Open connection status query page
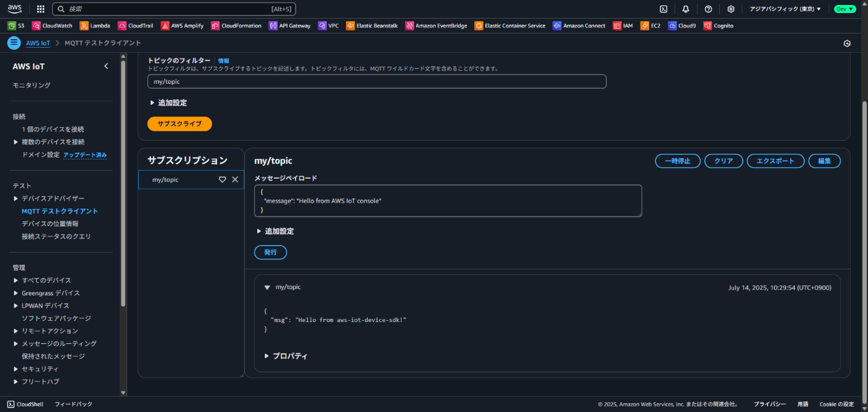Screen dimensions: 868x412 (x=56, y=236)
